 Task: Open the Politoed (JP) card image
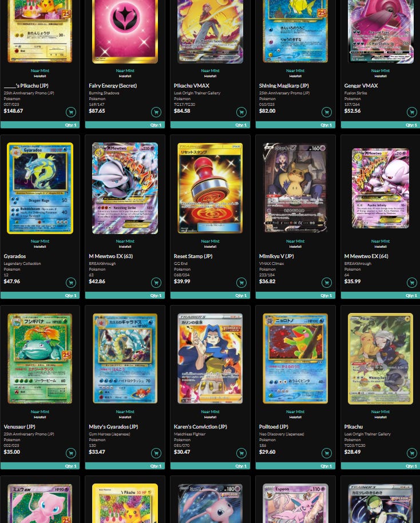(x=295, y=359)
